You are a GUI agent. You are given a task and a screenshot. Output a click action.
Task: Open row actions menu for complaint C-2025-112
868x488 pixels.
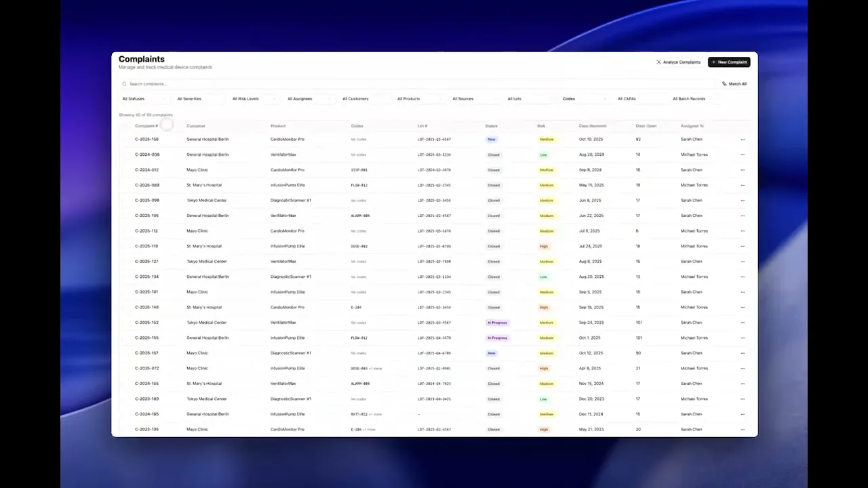(743, 231)
